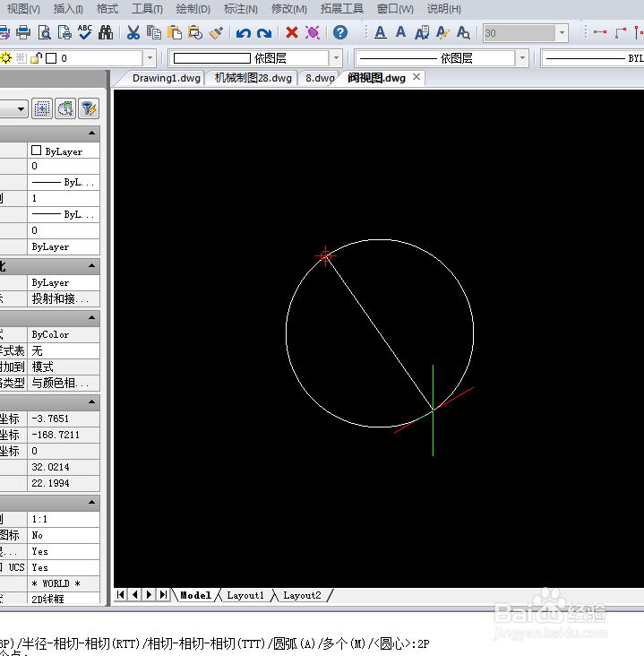
Task: Collapse the coordinates properties section
Action: tap(91, 401)
